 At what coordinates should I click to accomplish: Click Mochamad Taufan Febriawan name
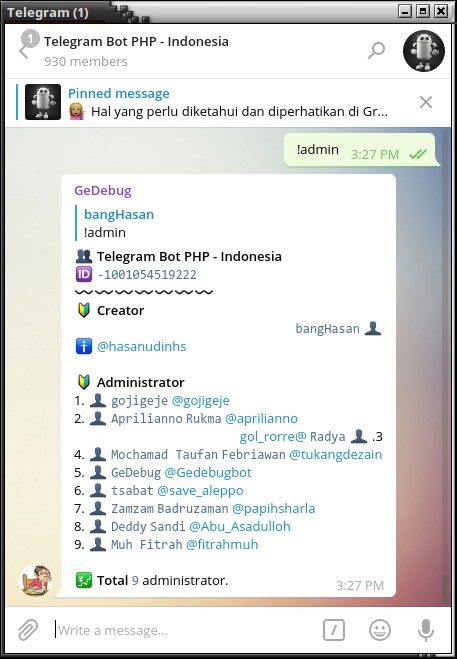click(x=198, y=455)
